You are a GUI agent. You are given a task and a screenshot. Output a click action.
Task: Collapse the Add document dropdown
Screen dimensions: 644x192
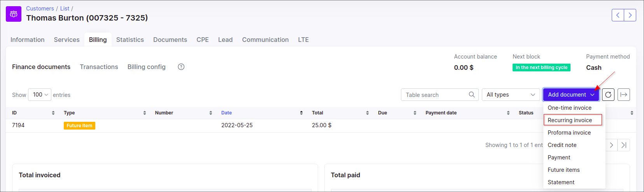pyautogui.click(x=570, y=95)
